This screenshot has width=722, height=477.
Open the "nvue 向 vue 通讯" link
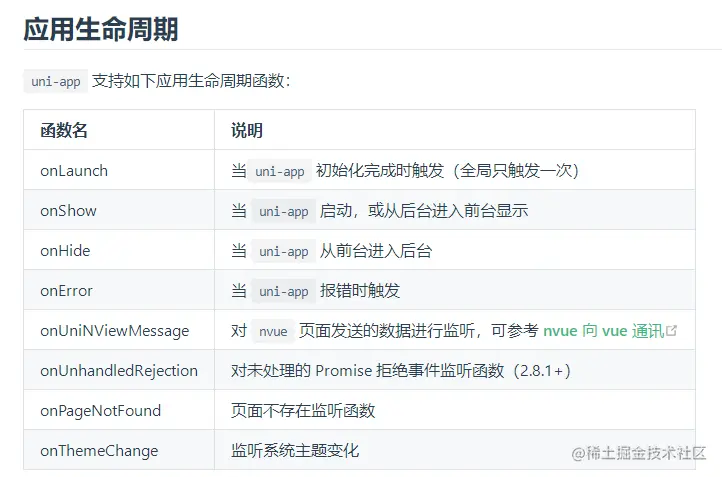point(603,331)
